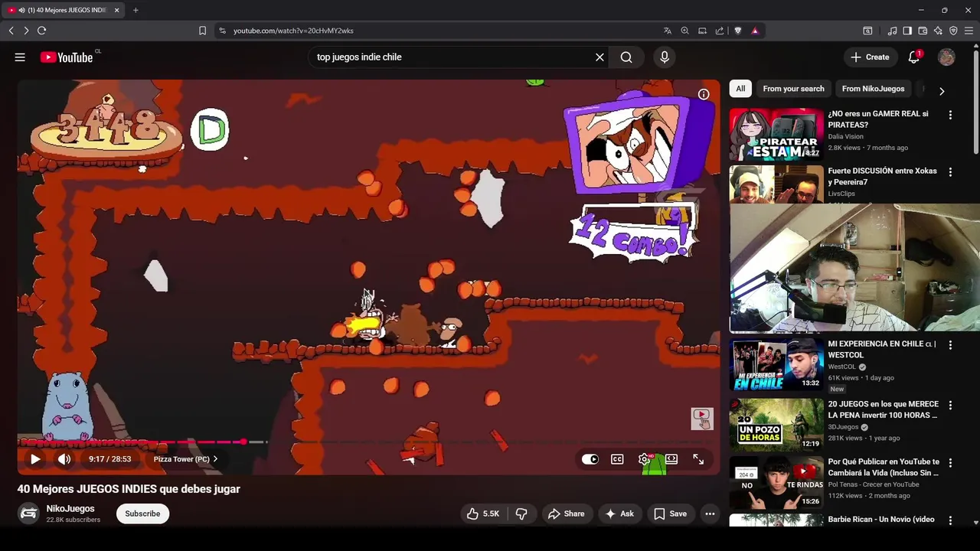This screenshot has width=980, height=551.
Task: Share the video
Action: pyautogui.click(x=566, y=514)
